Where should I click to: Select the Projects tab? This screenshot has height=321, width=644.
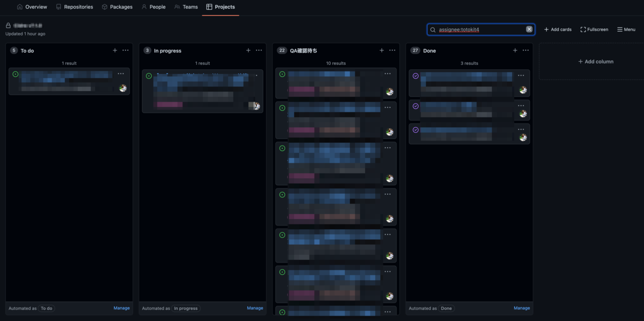(221, 7)
